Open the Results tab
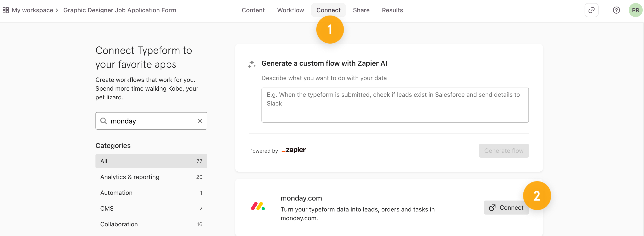 (392, 10)
